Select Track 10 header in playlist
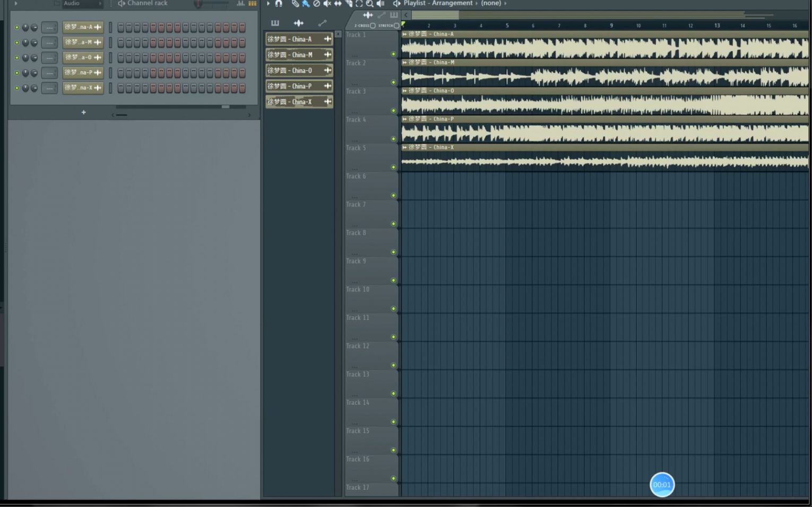The width and height of the screenshot is (812, 507). click(372, 299)
